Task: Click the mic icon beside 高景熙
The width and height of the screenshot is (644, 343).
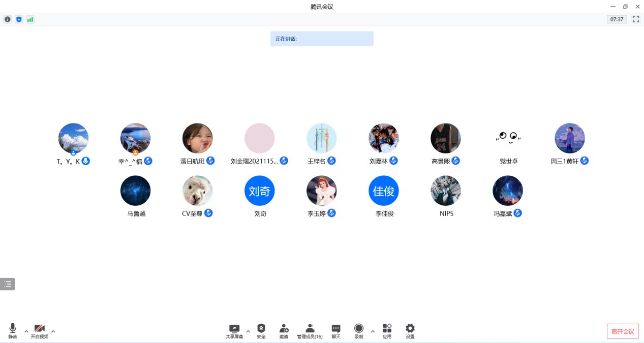Action: click(x=455, y=161)
